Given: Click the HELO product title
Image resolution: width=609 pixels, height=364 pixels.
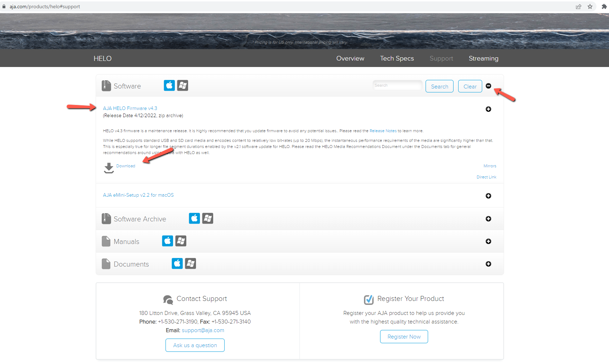Looking at the screenshot, I should 102,58.
